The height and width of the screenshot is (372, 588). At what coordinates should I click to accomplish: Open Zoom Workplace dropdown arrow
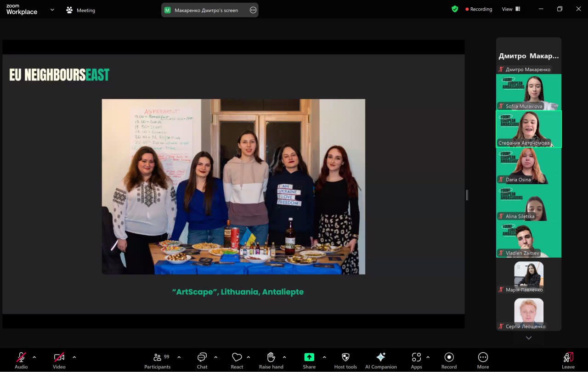pos(52,10)
